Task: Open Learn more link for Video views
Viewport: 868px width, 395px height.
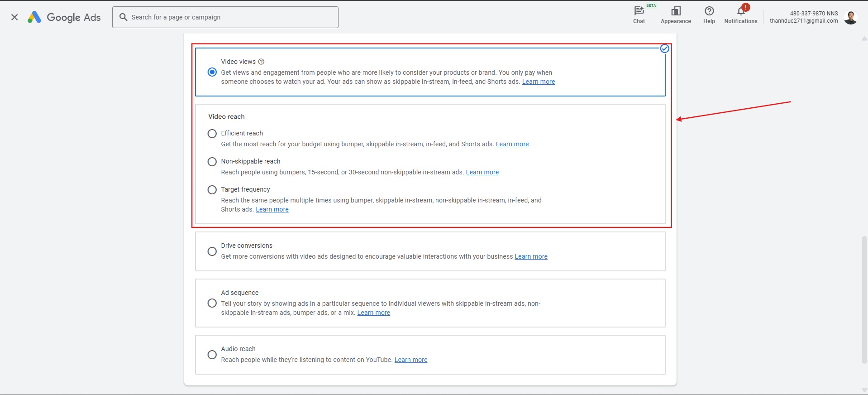Action: (x=538, y=82)
